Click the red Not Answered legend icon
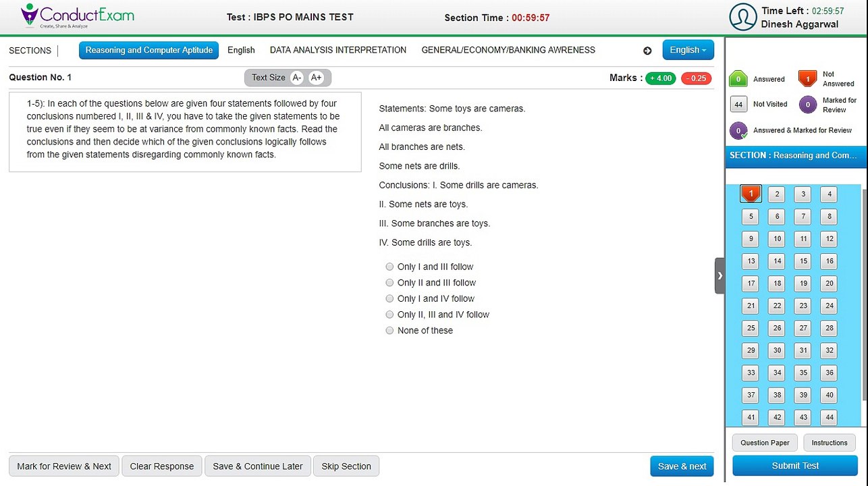 (x=807, y=79)
